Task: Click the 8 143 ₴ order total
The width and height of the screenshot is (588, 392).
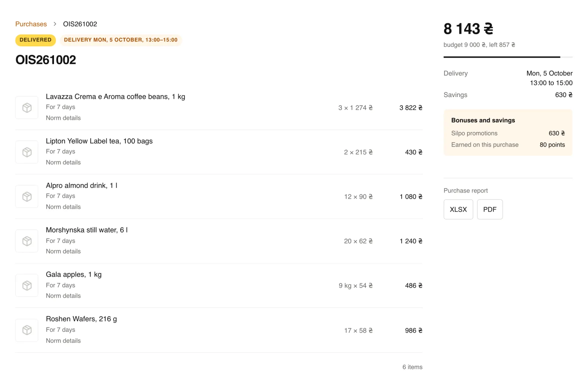Action: 468,29
